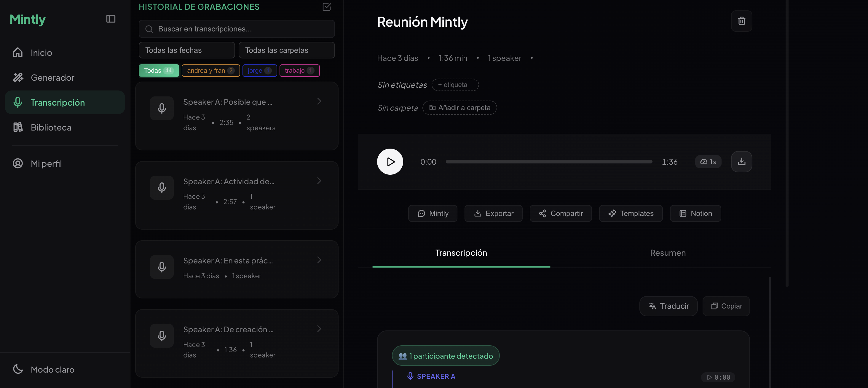868x388 pixels.
Task: Enable multi-select mode in recording history
Action: [326, 7]
